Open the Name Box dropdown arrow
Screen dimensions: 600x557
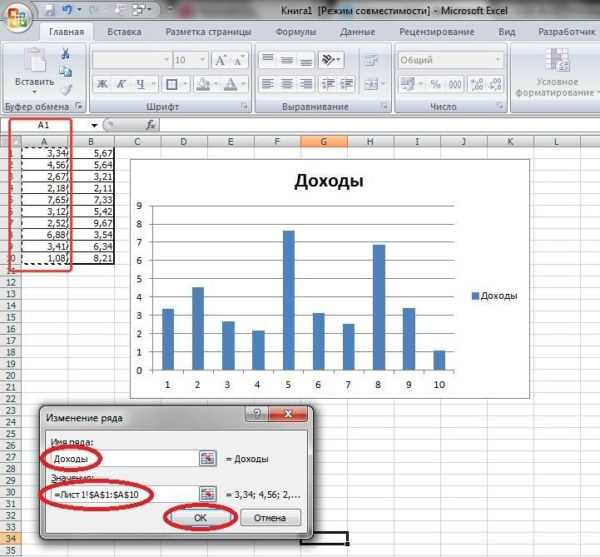coord(94,125)
